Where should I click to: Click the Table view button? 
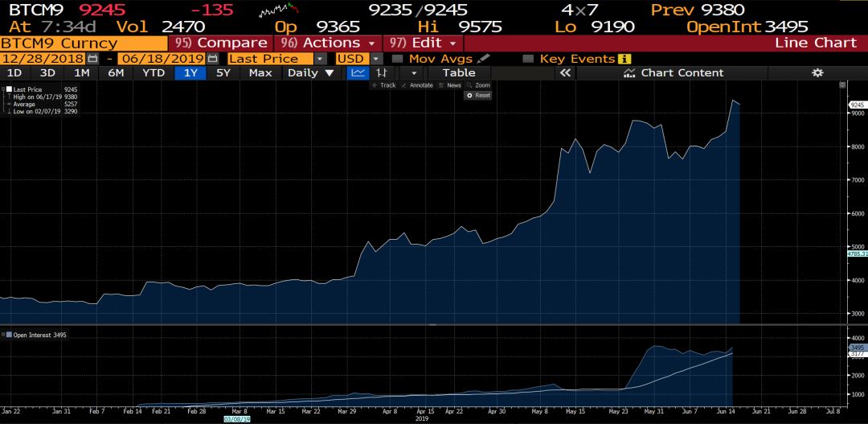[458, 72]
